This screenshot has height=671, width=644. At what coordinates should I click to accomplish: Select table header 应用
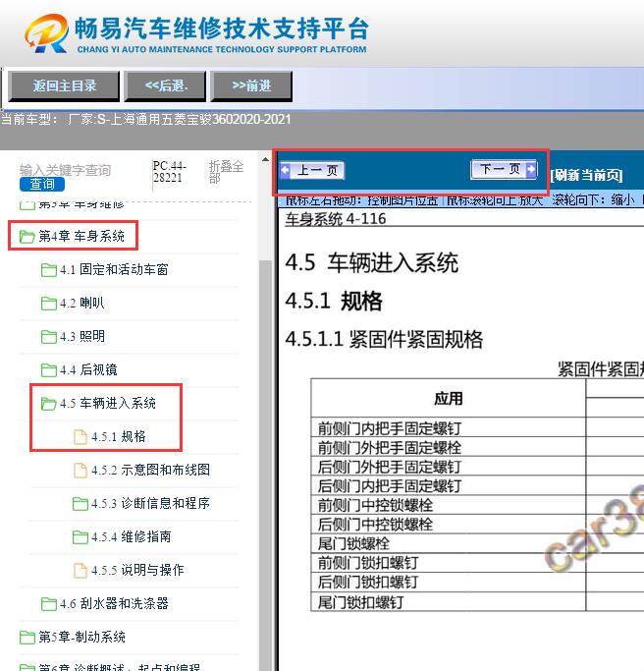(448, 399)
